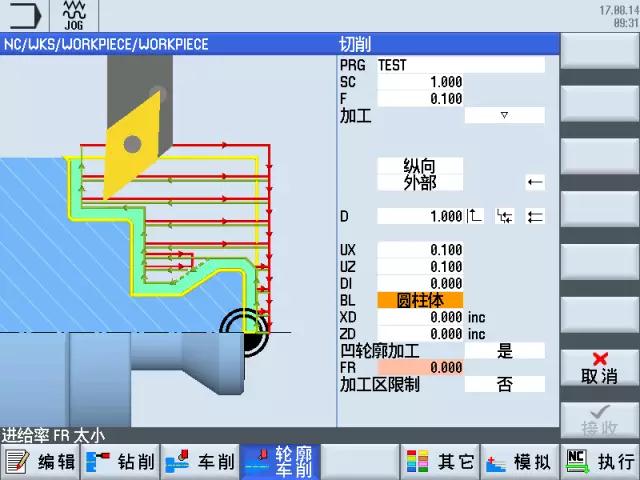Select the BL 圆柱体 blank type field
This screenshot has height=480, width=640.
click(x=419, y=300)
